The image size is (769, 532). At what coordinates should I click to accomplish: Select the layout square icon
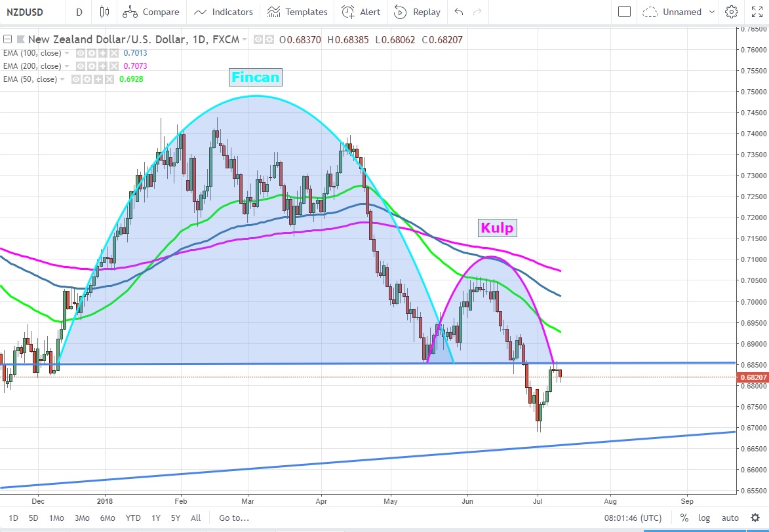coord(624,12)
